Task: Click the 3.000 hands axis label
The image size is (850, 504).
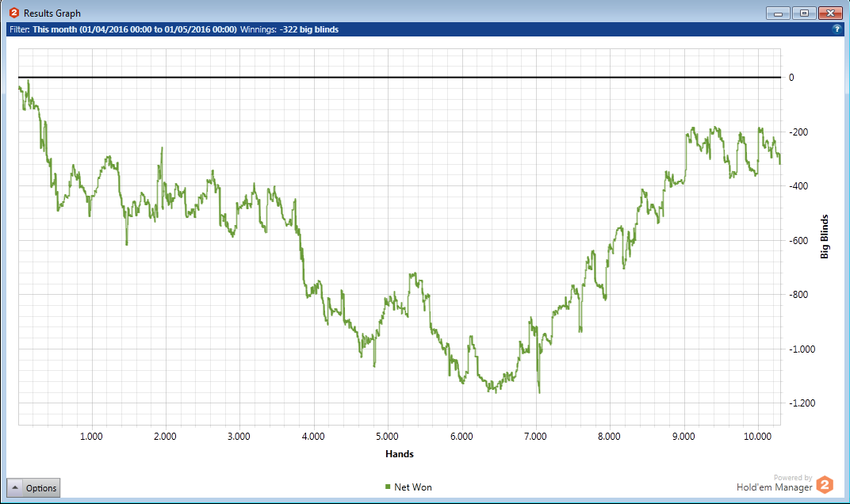Action: click(x=239, y=437)
